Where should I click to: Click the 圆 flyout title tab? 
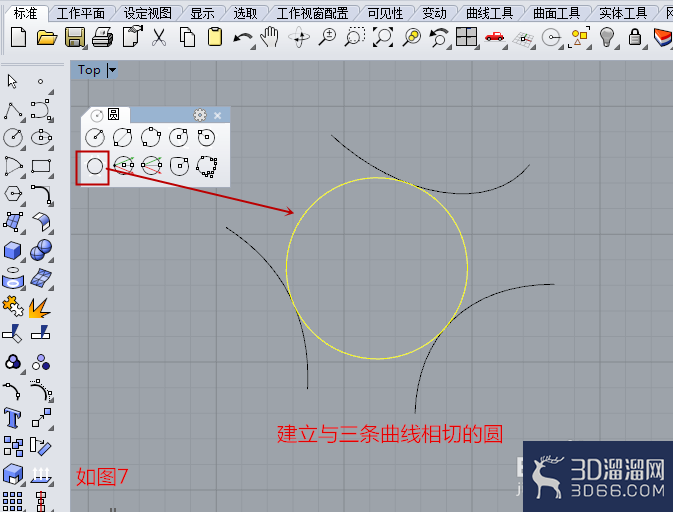click(106, 115)
